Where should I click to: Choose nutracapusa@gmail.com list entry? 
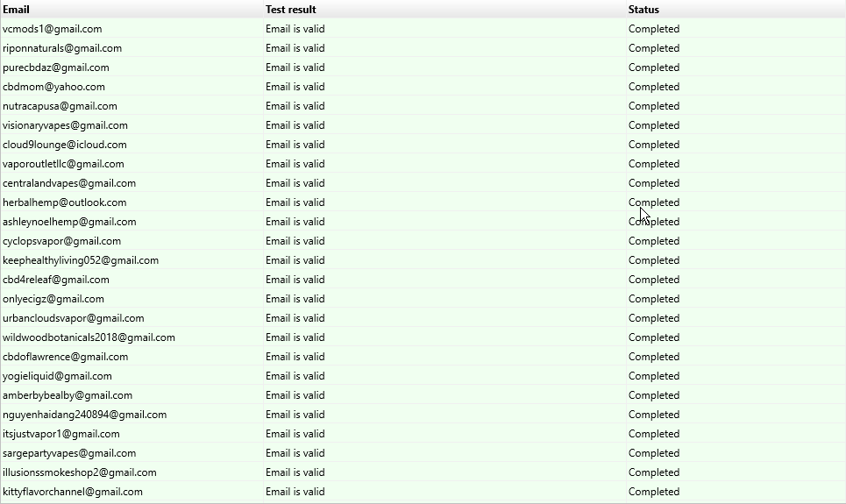tap(60, 106)
